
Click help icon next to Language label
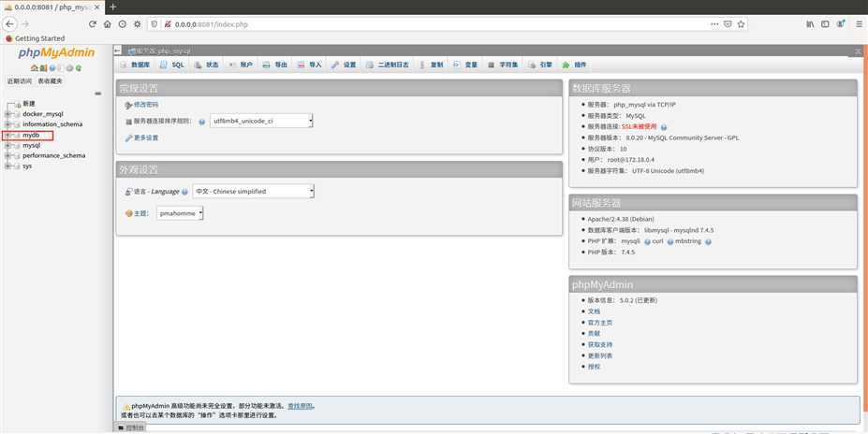click(184, 192)
